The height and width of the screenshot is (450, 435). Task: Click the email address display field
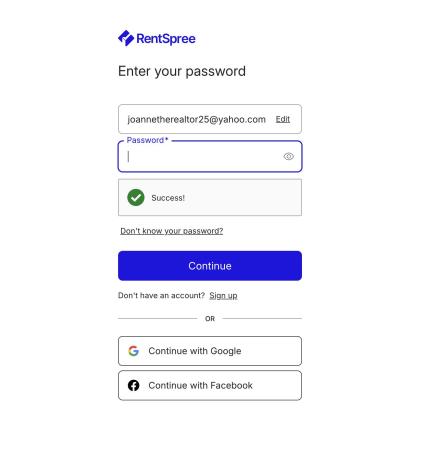pos(210,119)
